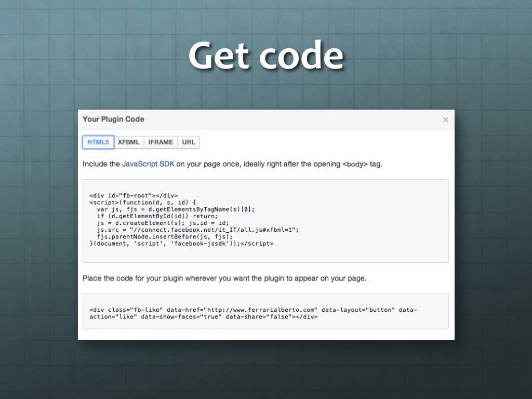Open the JavaScript SDK link
532x399 pixels.
click(148, 164)
